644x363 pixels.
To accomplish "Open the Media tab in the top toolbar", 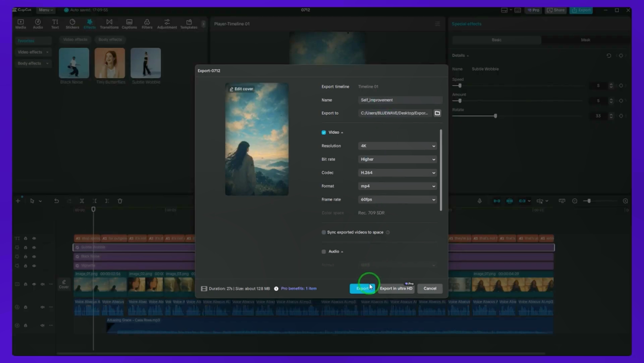I will 20,24.
